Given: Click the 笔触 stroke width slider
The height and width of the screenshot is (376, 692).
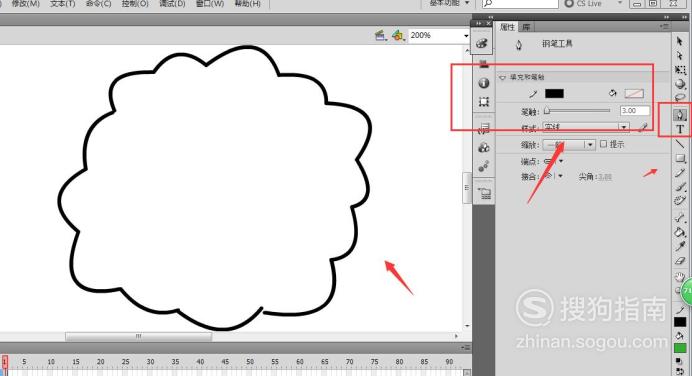Looking at the screenshot, I should click(x=578, y=111).
